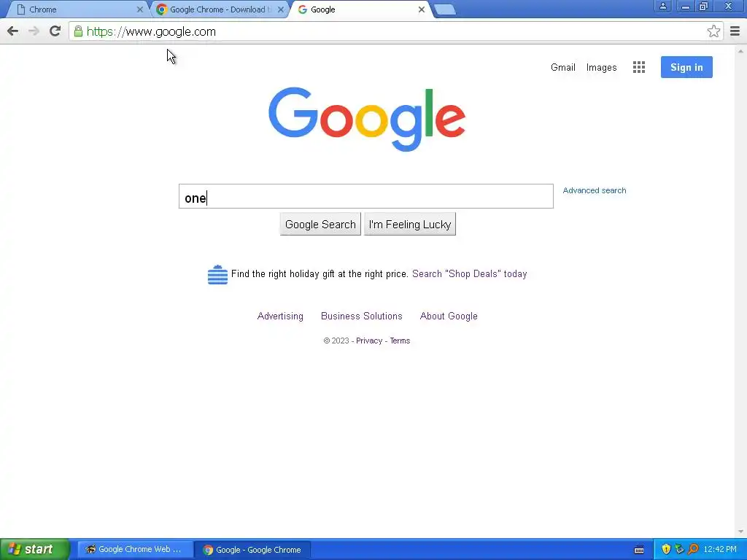Open the Business Solutions link
The image size is (747, 560).
click(362, 316)
